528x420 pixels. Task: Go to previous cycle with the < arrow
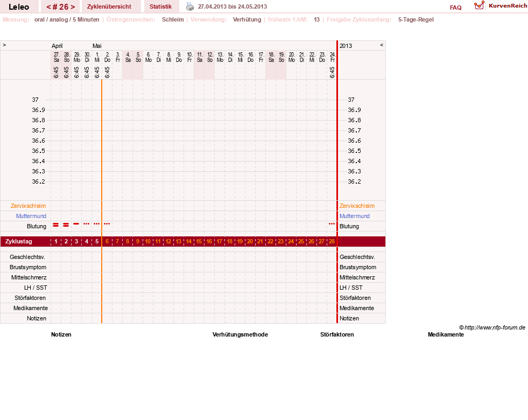48,7
